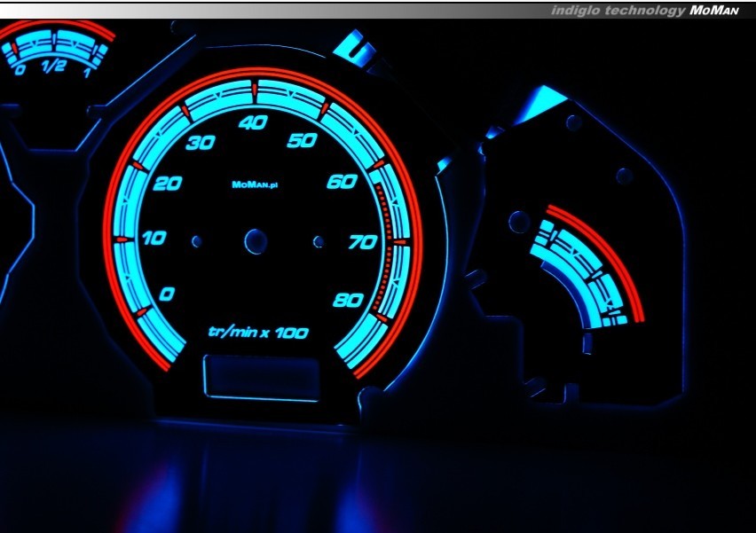Click the 1/2 mark on fuel gauge
This screenshot has width=756, height=533.
pos(53,67)
